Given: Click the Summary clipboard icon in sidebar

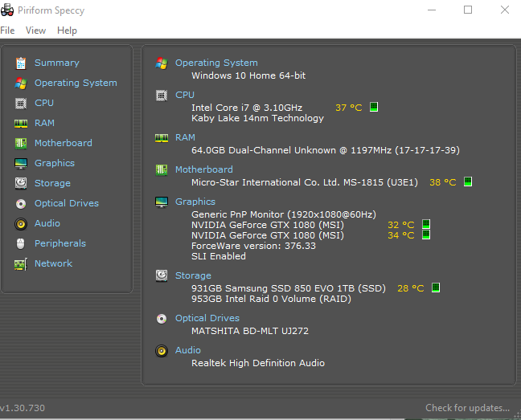Looking at the screenshot, I should click(x=20, y=63).
